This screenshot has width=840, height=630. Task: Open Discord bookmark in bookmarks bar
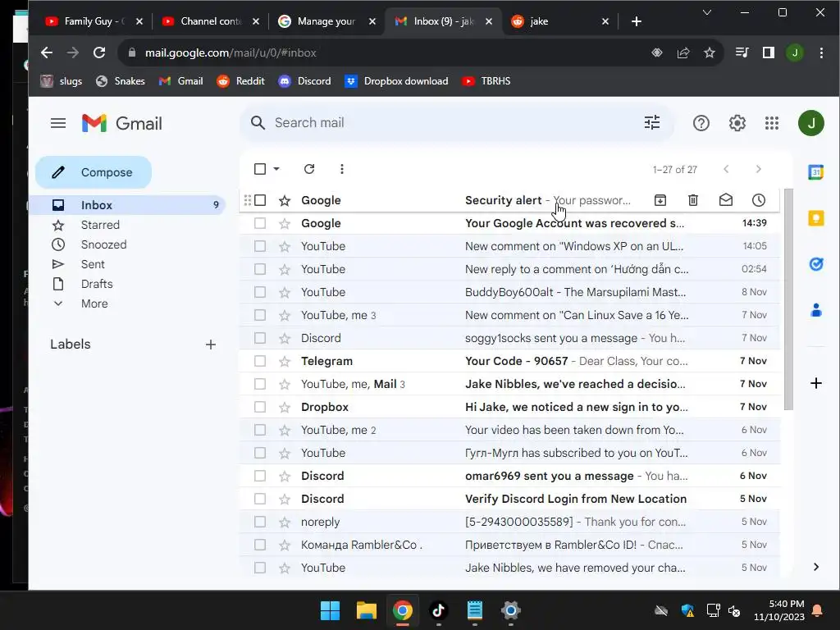click(x=305, y=81)
